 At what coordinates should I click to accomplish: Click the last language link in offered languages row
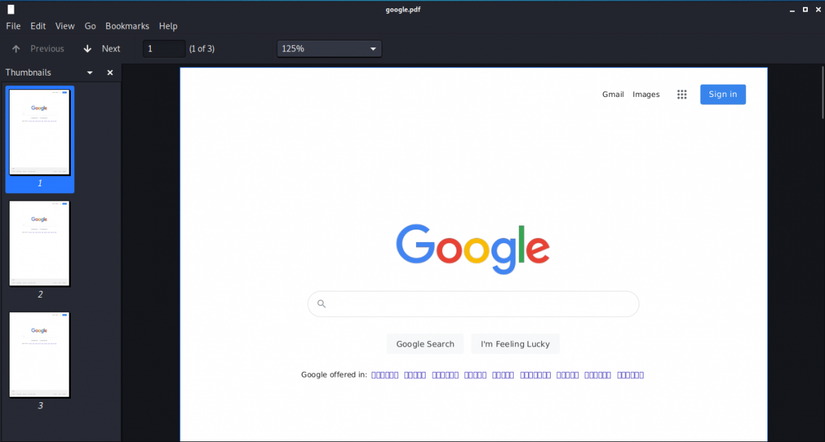(x=630, y=375)
